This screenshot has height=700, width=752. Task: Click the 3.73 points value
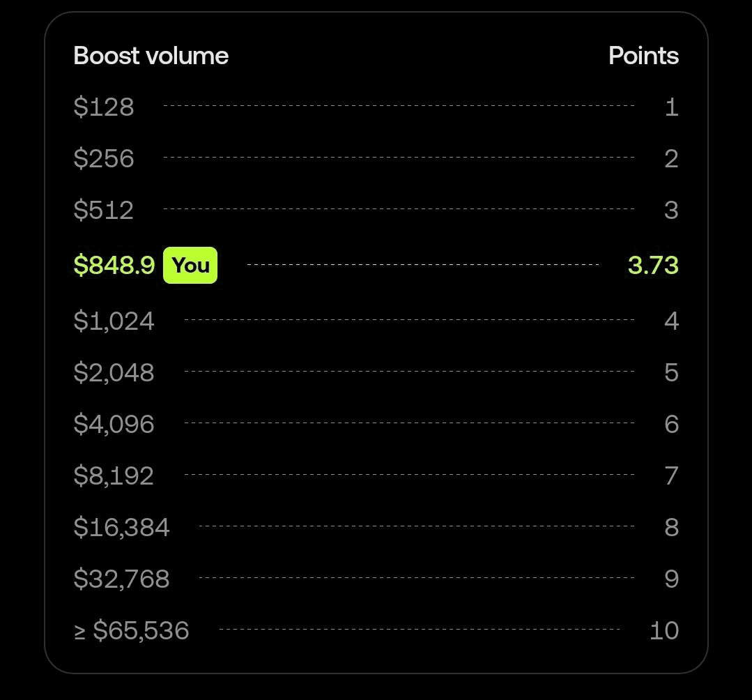(653, 266)
